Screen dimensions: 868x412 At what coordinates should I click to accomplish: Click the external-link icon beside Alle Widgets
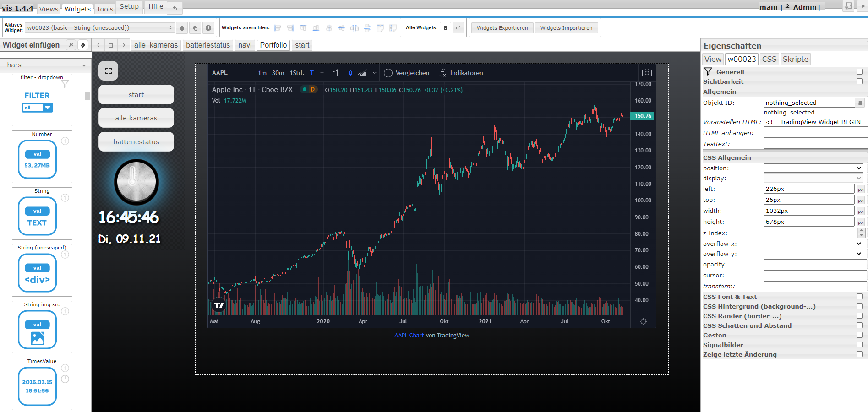point(458,28)
